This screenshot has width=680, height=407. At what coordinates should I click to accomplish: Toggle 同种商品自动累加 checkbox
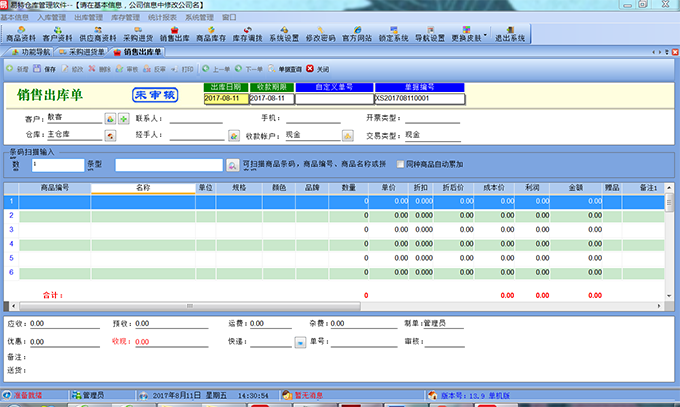[400, 164]
